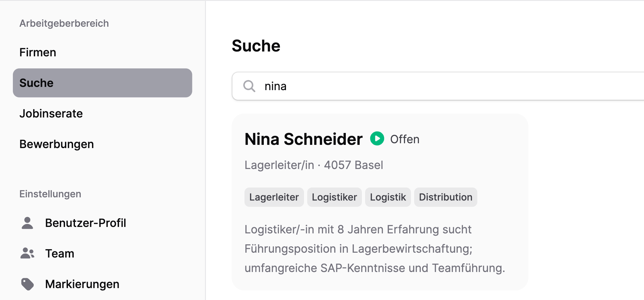This screenshot has width=644, height=300.
Task: Open Nina Schneider's profile
Action: tap(304, 139)
